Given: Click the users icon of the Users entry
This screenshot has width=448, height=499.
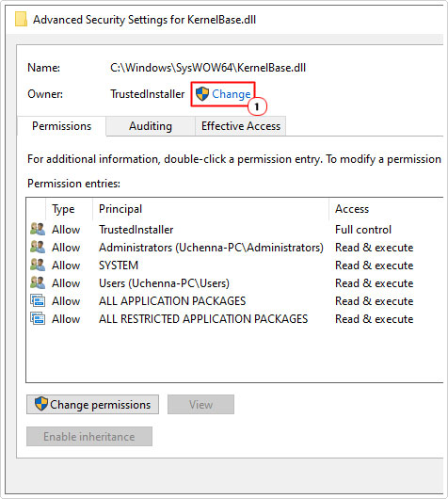Looking at the screenshot, I should point(38,282).
